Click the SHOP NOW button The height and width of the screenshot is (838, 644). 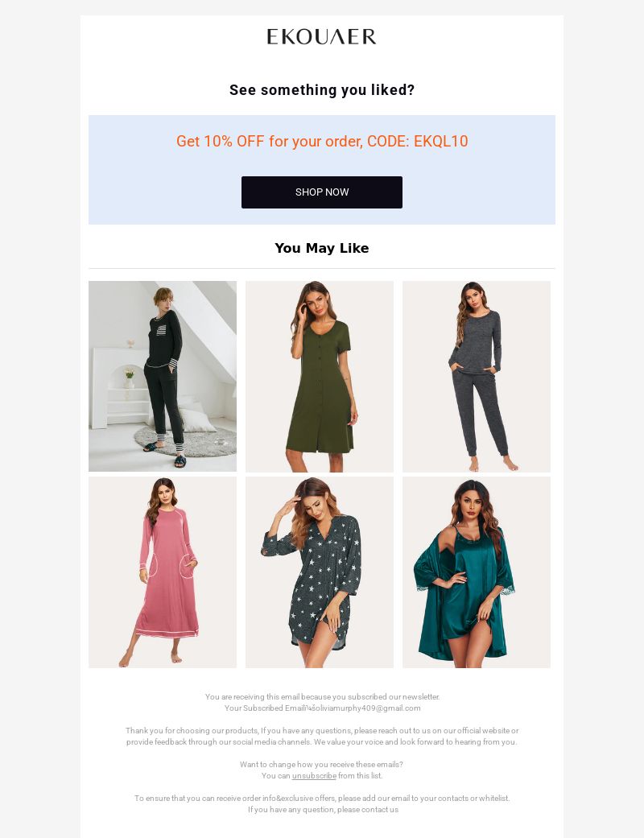click(322, 192)
